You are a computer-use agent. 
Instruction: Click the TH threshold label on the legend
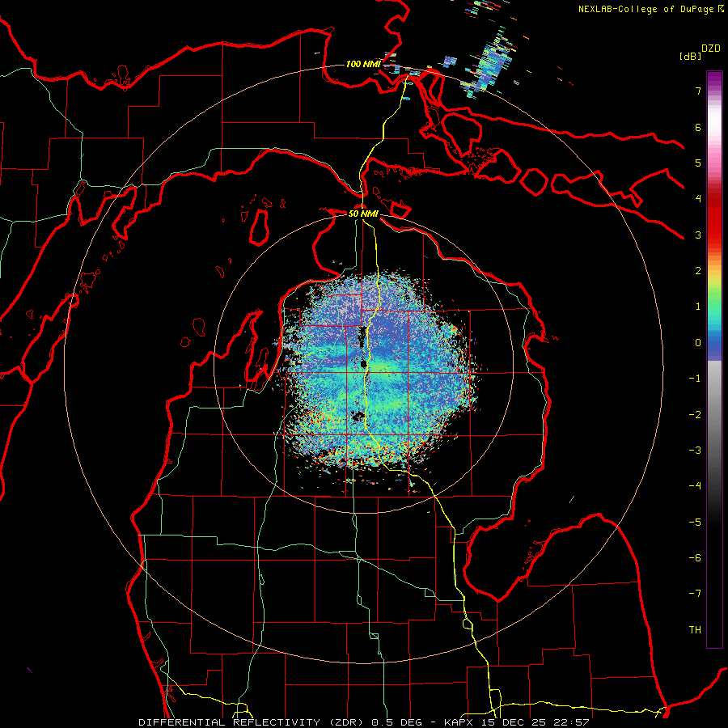pyautogui.click(x=695, y=630)
